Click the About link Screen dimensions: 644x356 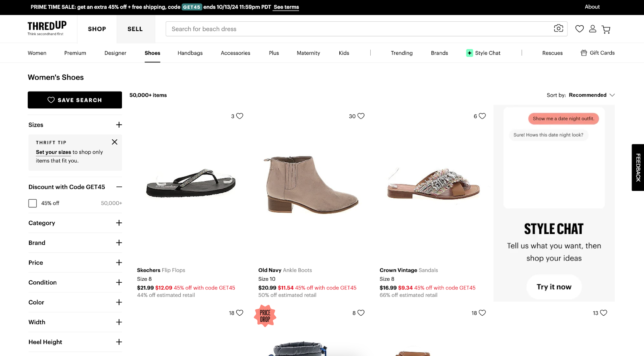(592, 7)
